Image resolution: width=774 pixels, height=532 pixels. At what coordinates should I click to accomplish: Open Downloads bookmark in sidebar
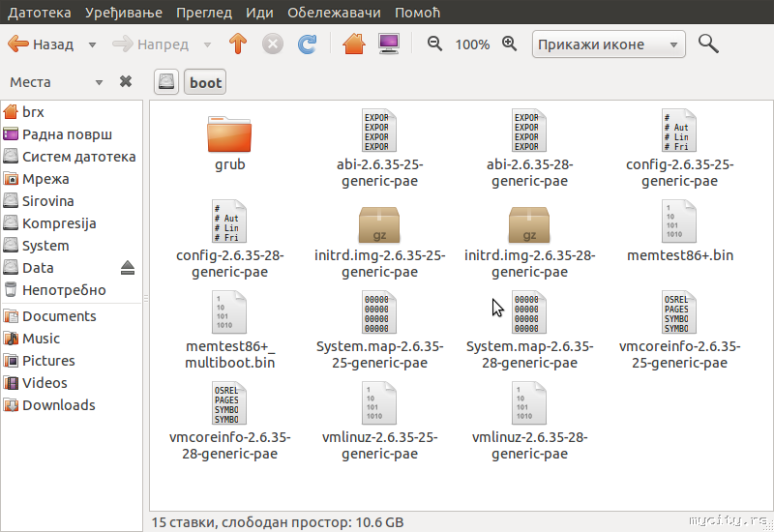(x=72, y=404)
